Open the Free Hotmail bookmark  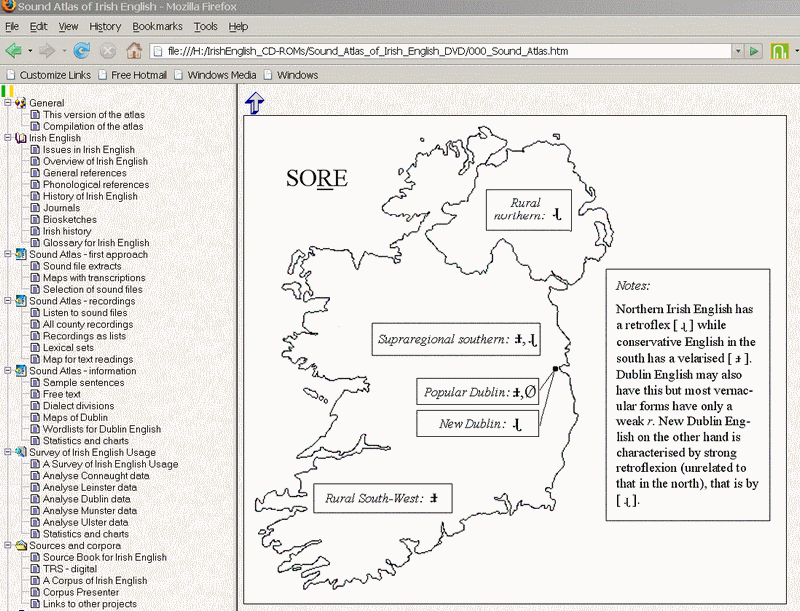coord(139,75)
